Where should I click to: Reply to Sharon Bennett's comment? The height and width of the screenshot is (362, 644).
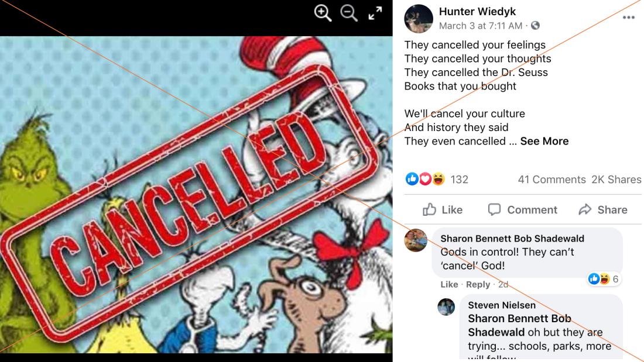coord(478,284)
